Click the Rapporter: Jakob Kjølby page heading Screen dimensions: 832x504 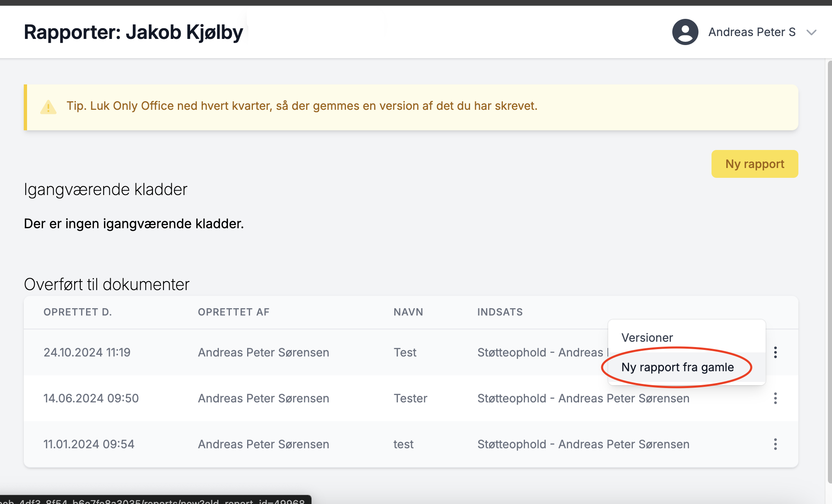[133, 32]
